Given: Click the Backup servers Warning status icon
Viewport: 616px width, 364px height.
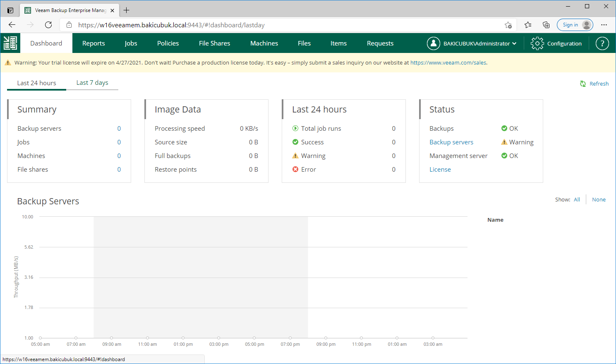Looking at the screenshot, I should (x=504, y=142).
